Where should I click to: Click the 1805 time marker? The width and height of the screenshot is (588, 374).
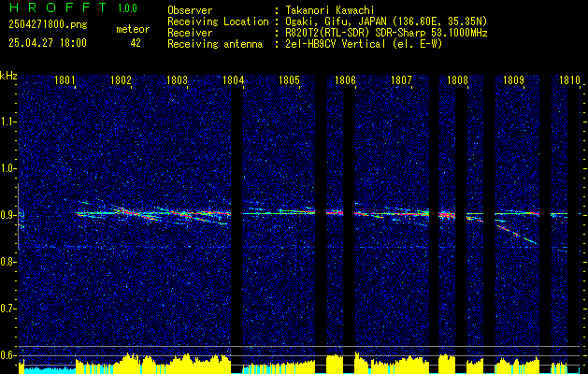(290, 80)
